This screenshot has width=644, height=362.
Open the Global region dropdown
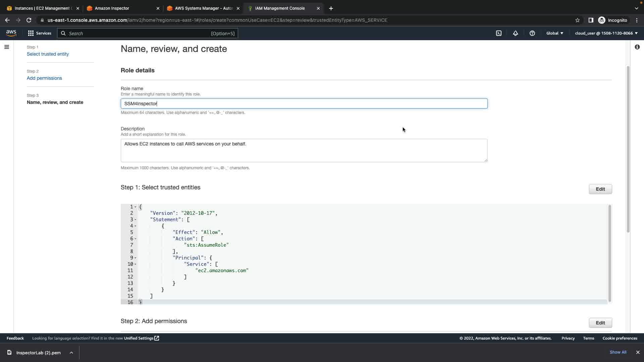[555, 33]
